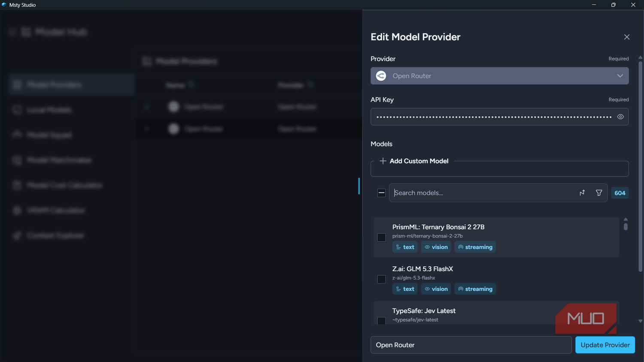This screenshot has width=644, height=362.
Task: Check the TypeSafe Jev Latest checkbox
Action: click(381, 320)
